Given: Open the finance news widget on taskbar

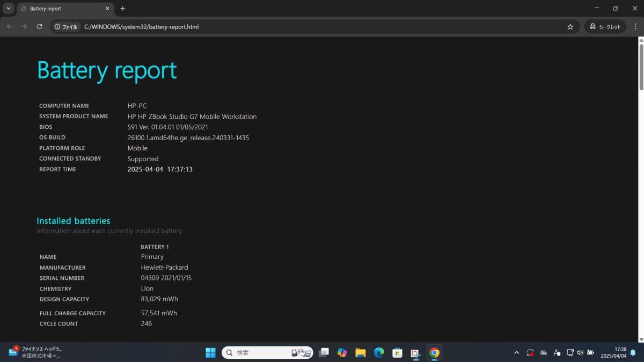Looking at the screenshot, I should (x=35, y=352).
